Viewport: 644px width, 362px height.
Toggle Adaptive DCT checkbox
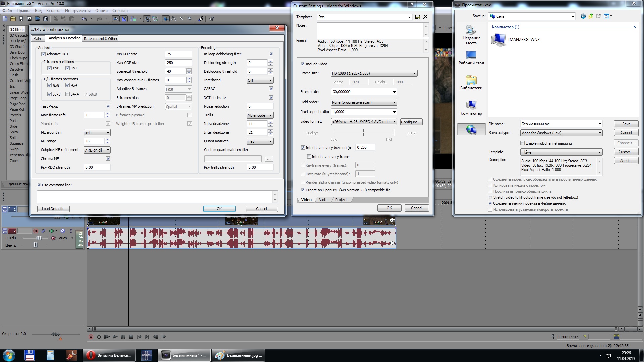pyautogui.click(x=43, y=54)
